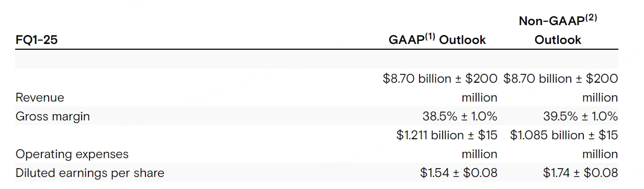Click the word million under Non-GAAP operating expenses

(600, 154)
